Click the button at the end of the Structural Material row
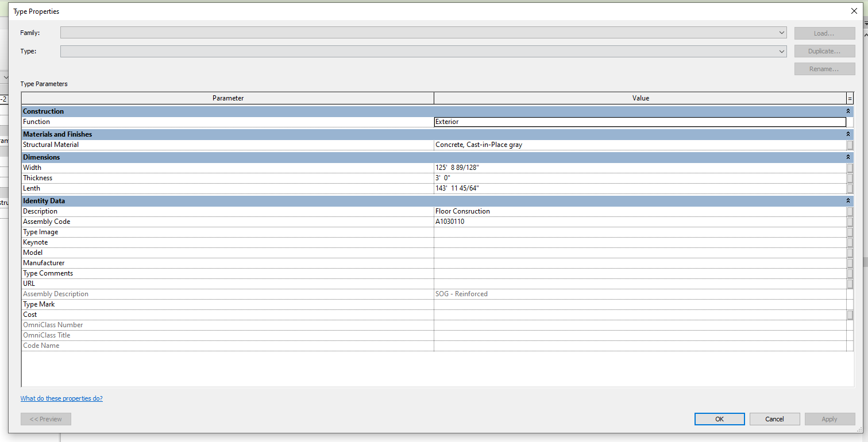This screenshot has height=442, width=868. click(850, 144)
